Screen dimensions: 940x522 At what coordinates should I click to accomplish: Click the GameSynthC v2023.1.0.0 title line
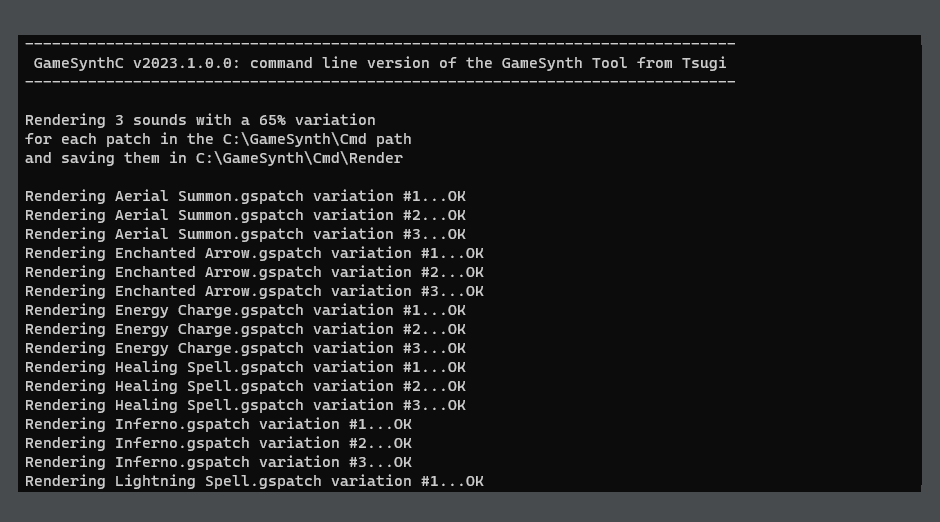tap(380, 63)
